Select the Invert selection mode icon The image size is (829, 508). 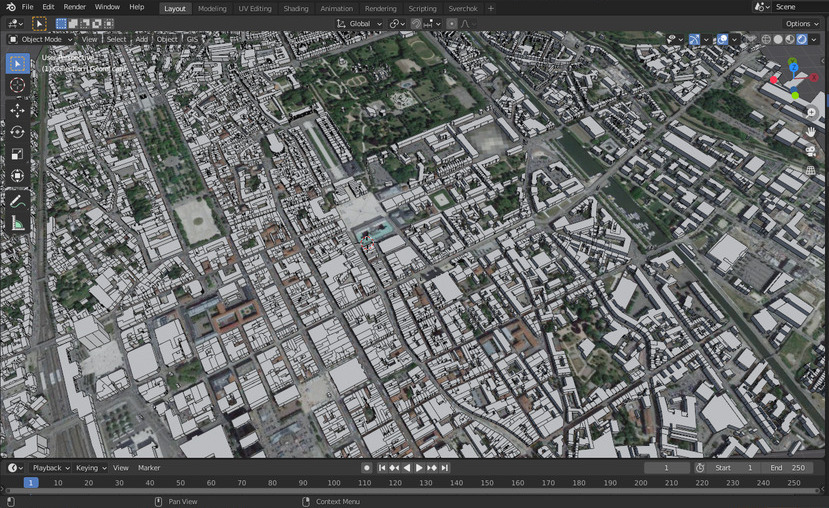[x=97, y=24]
